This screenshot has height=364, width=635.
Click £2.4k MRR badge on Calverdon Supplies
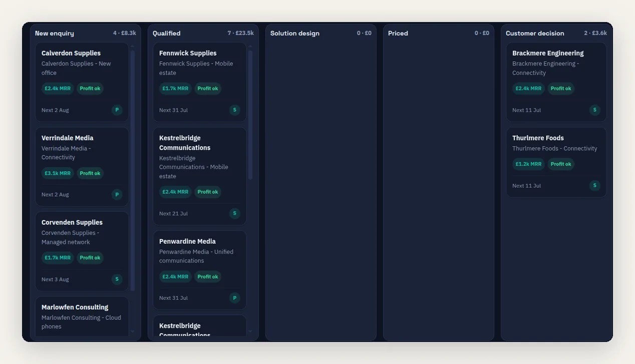(58, 89)
